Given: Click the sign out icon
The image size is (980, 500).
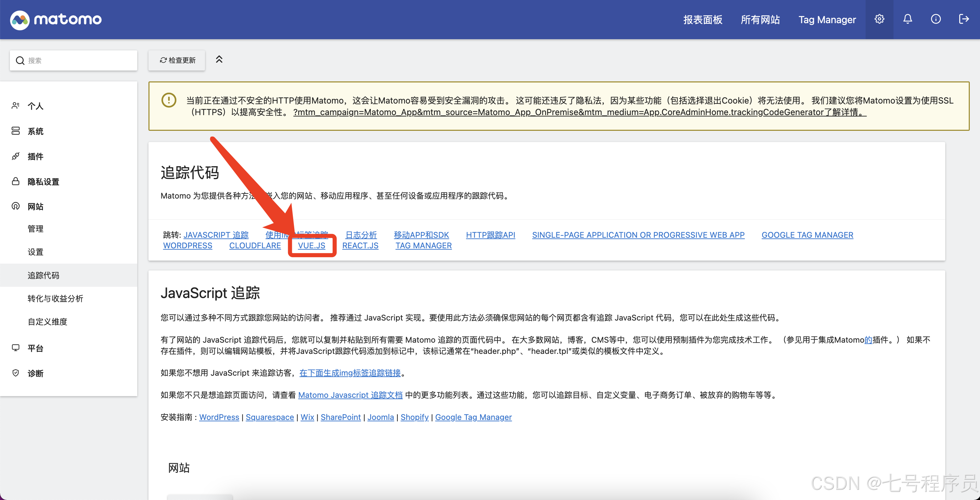Looking at the screenshot, I should click(964, 19).
